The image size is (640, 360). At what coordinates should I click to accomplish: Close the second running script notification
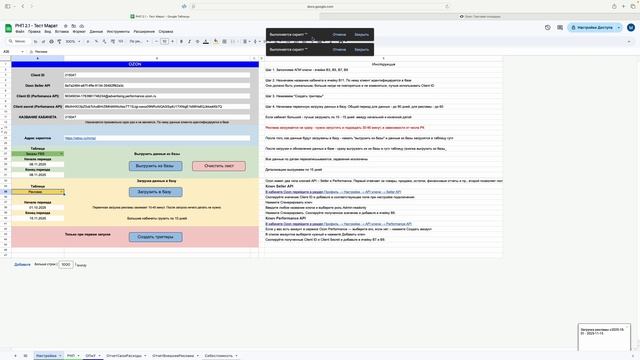tap(361, 49)
